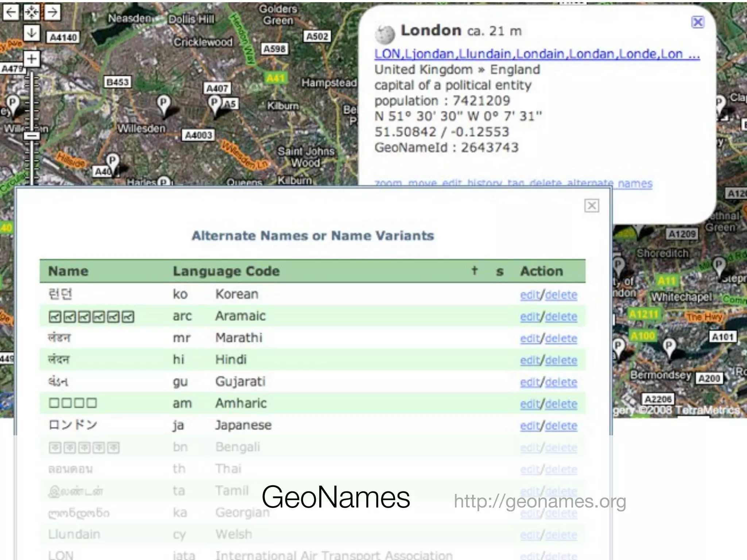The height and width of the screenshot is (560, 747).
Task: Pan the map down with the arrow button
Action: [32, 33]
